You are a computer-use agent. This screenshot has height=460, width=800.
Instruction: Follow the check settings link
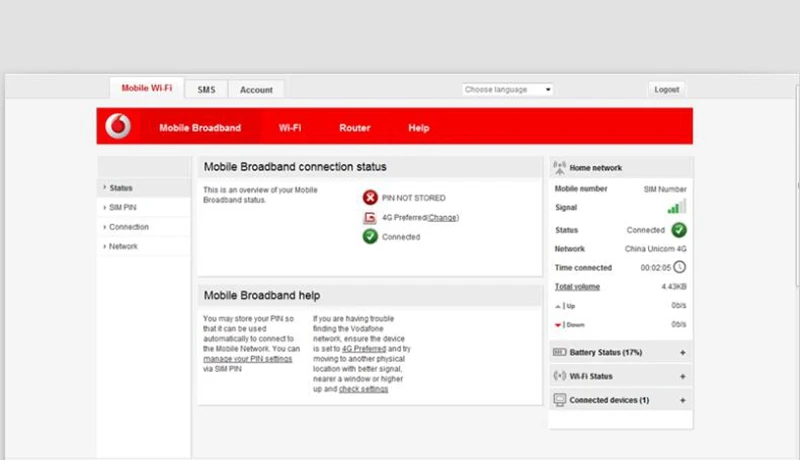(x=363, y=389)
